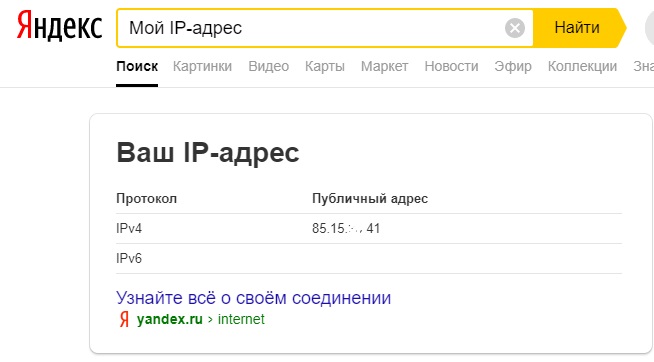
Task: Click the partially visible avatar circle
Action: 649,28
